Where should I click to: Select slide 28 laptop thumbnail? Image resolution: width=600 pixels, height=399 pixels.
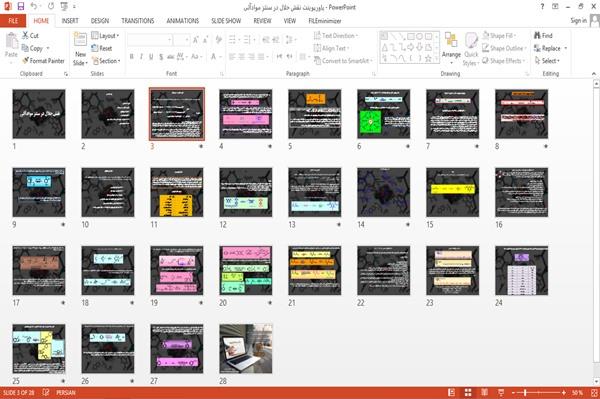(x=246, y=349)
